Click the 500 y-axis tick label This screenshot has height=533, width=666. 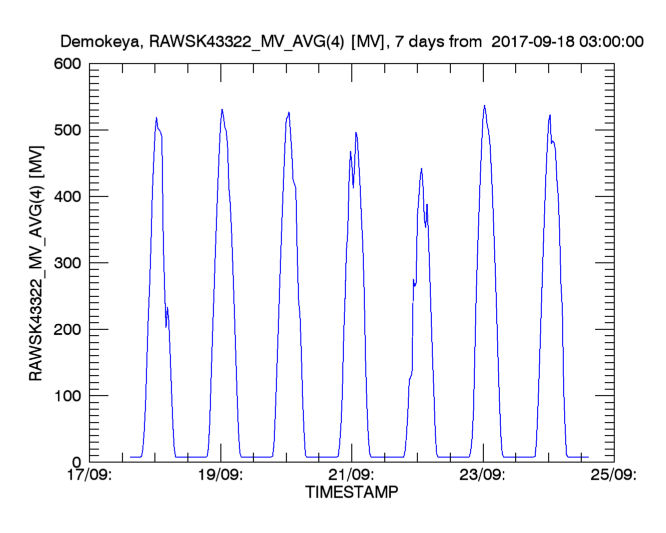(x=67, y=130)
